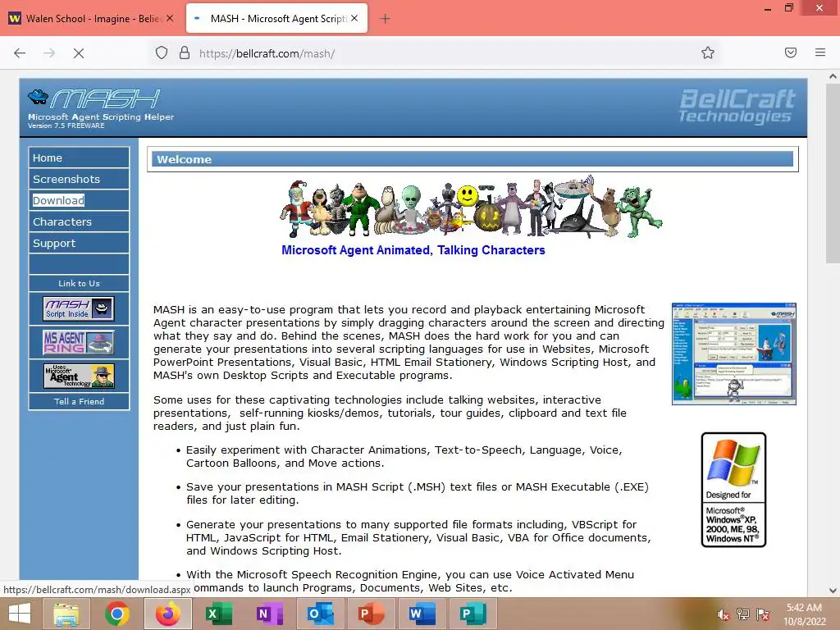Open File Explorer from the taskbar
Viewport: 840px width, 630px height.
(66, 614)
